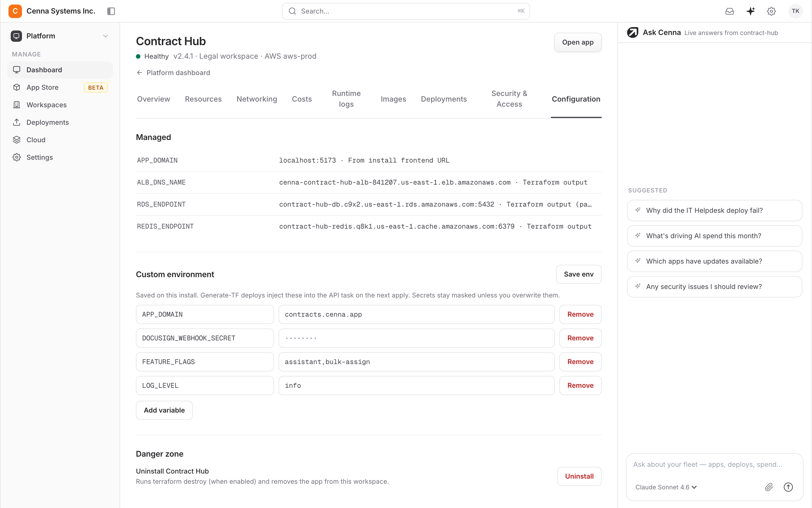Click the attach file paperclip icon
The width and height of the screenshot is (812, 508).
769,487
